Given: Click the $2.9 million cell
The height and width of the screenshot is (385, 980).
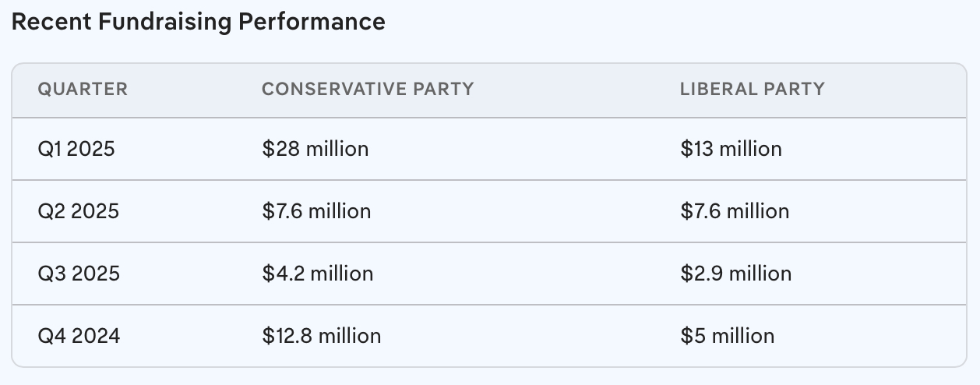Looking at the screenshot, I should [735, 274].
